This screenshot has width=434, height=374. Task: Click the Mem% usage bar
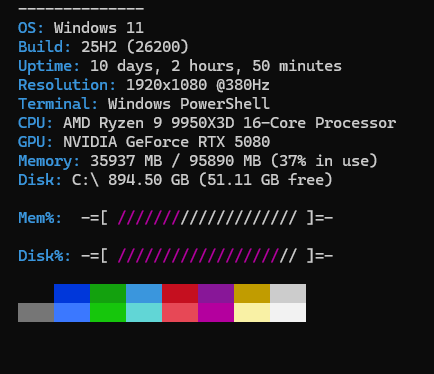click(207, 218)
